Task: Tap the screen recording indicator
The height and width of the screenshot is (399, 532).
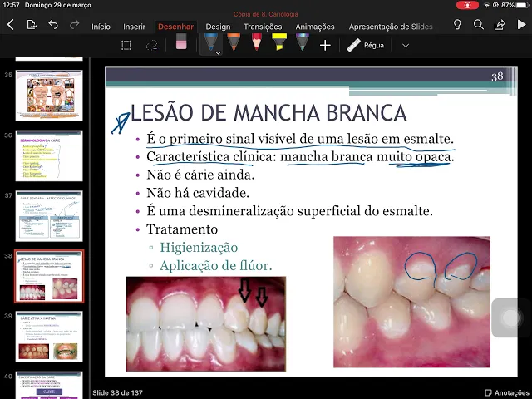Action: click(467, 5)
